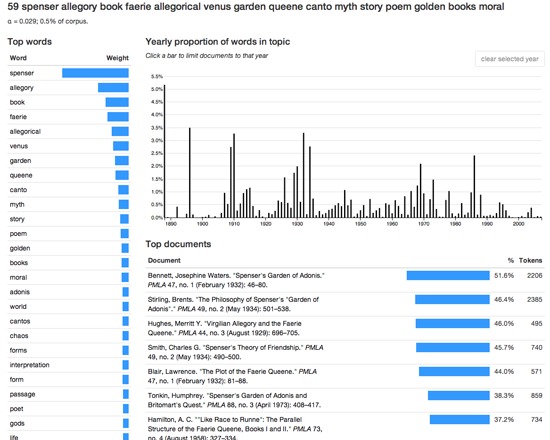
Task: Select the 'garden' word row
Action: coord(69,161)
